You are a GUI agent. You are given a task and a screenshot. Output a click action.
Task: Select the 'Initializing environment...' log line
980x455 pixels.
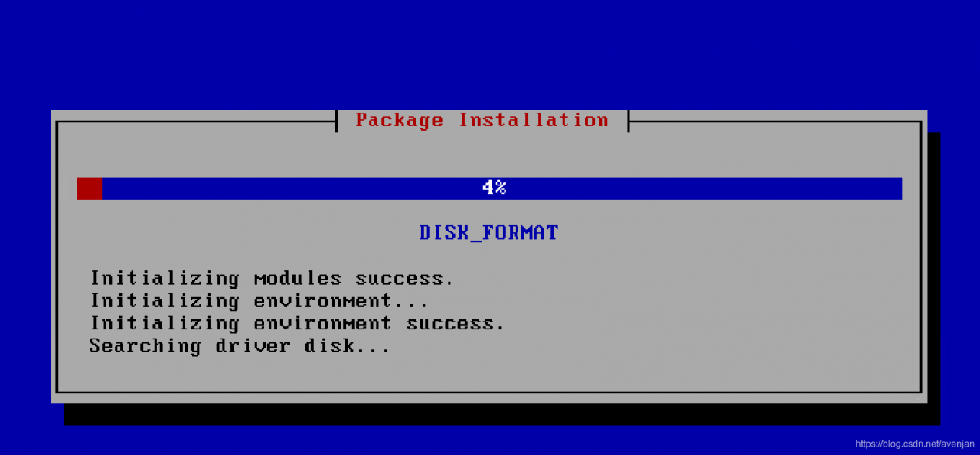tap(259, 300)
